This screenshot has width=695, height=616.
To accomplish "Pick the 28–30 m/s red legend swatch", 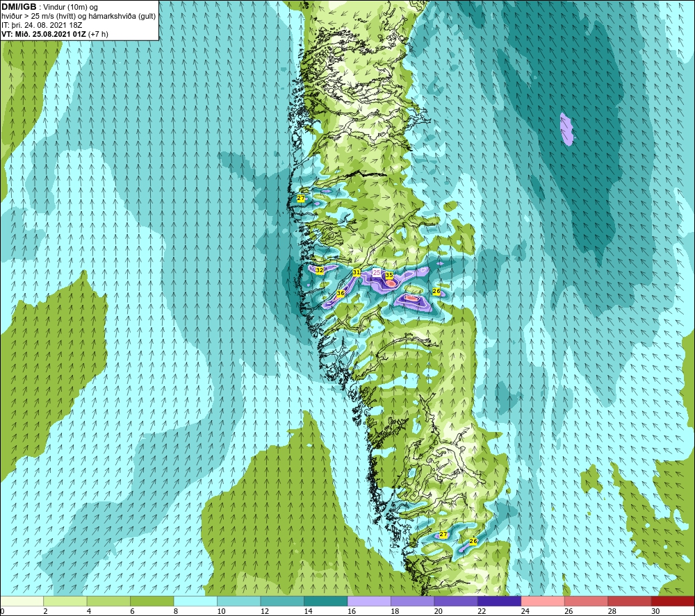I will click(630, 601).
